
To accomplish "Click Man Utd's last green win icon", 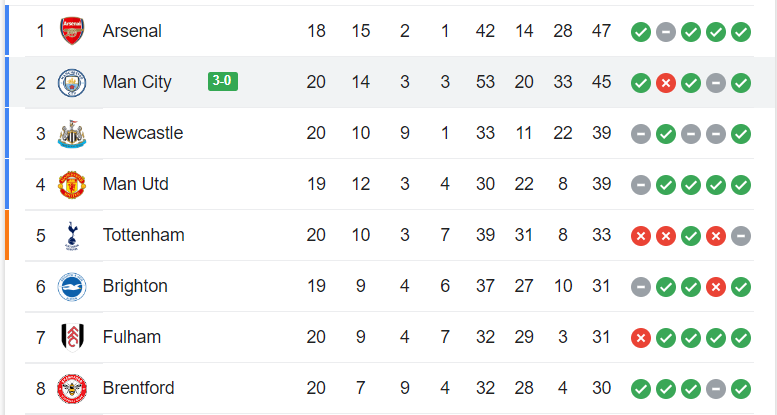I will [741, 185].
